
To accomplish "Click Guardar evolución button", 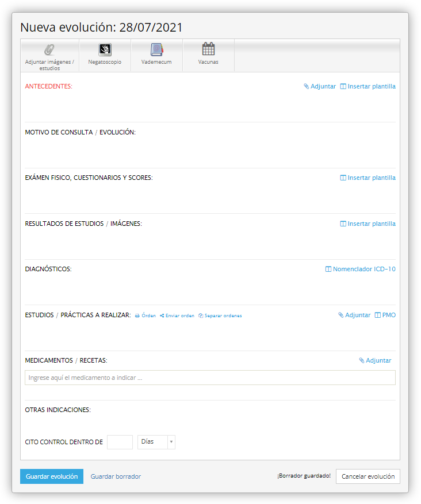I will tap(52, 476).
